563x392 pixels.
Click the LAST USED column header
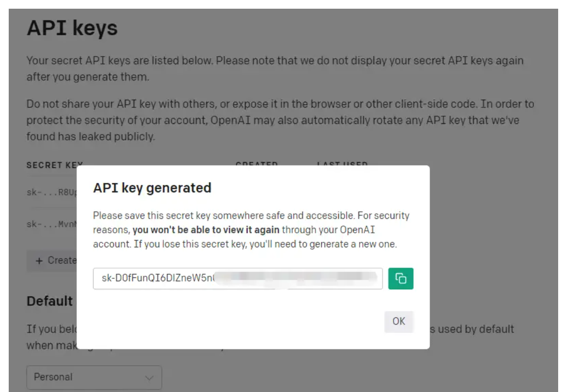click(342, 164)
